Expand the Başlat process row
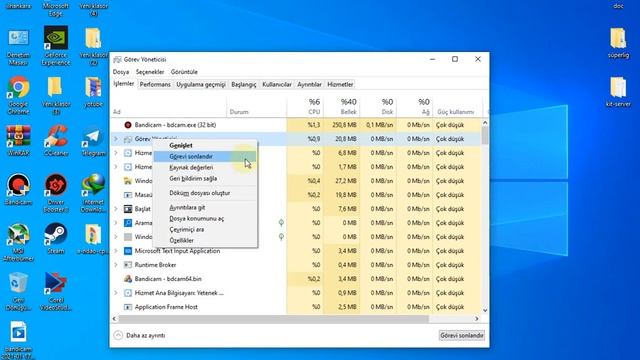Screen dimensions: 640x360 pos(116,209)
